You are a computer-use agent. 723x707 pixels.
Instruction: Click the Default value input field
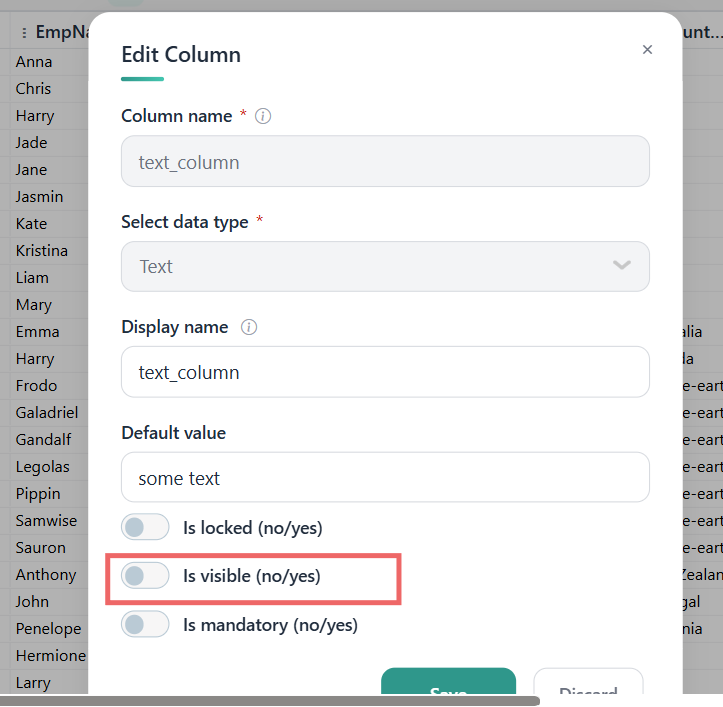coord(385,477)
